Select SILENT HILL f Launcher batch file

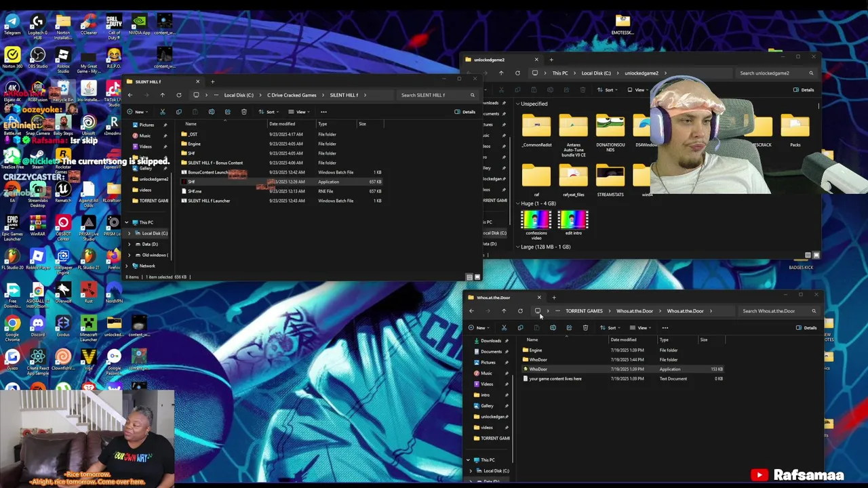coord(209,201)
